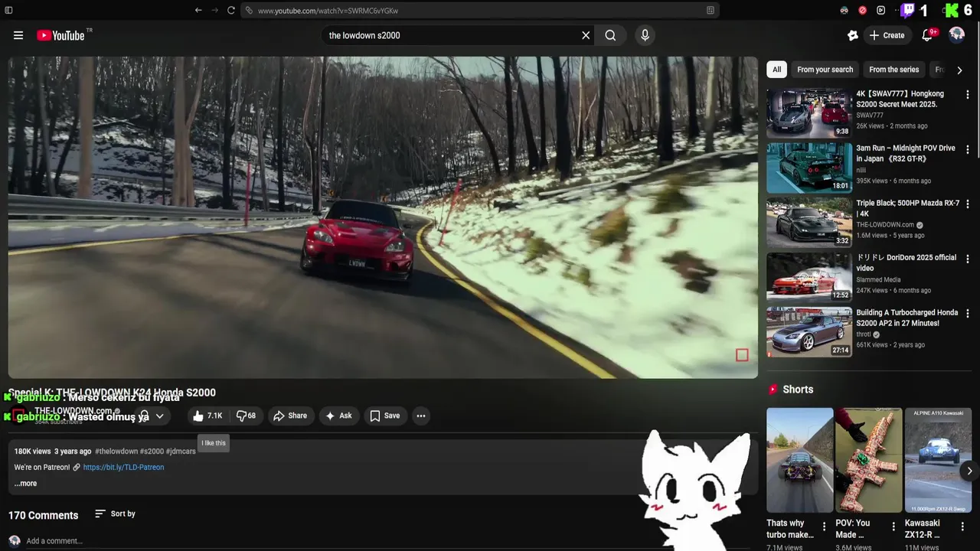Open the Twitch extension icon
The width and height of the screenshot is (980, 551).
(x=907, y=10)
